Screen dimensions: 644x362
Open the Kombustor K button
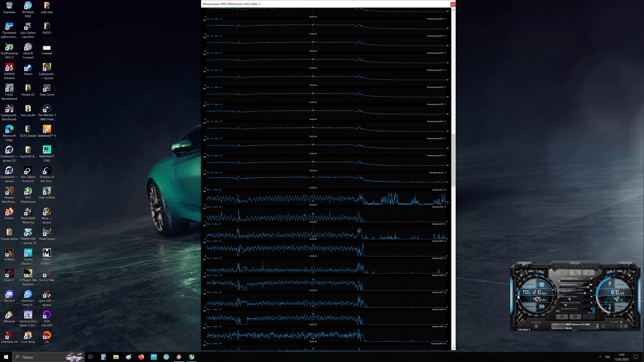(x=562, y=273)
